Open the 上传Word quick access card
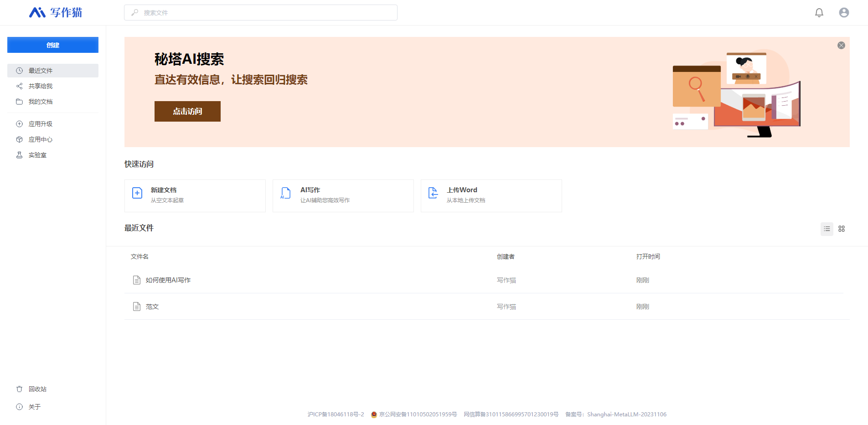The image size is (868, 425). 491,196
